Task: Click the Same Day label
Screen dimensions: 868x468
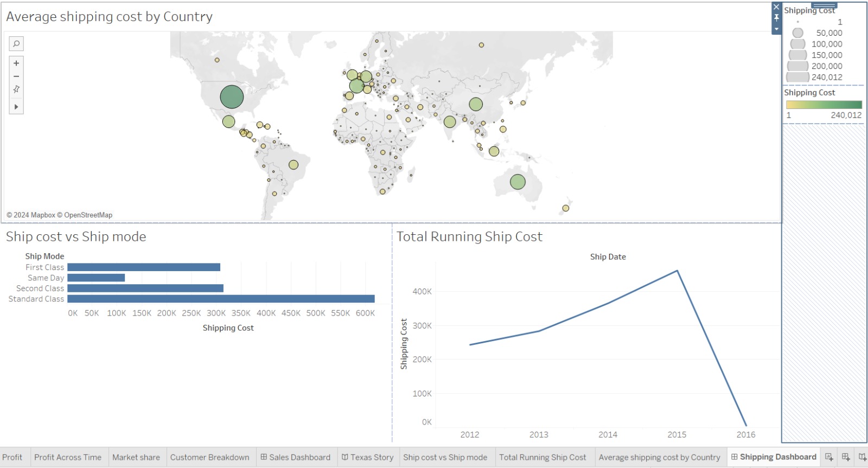Action: point(46,278)
